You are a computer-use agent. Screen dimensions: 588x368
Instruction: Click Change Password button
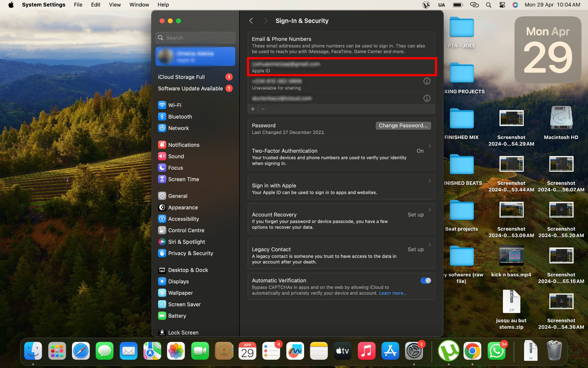[x=403, y=125]
